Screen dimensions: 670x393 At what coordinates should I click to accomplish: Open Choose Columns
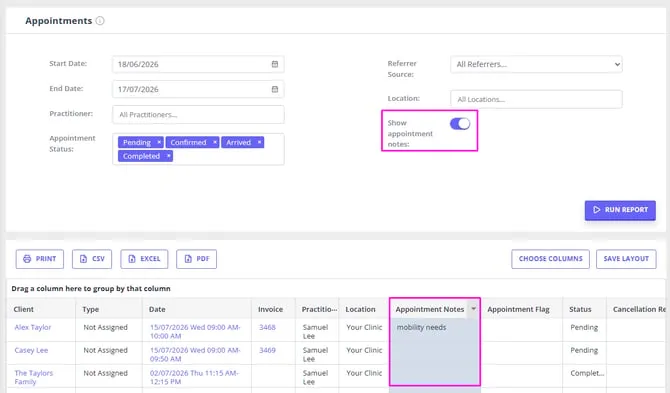[x=550, y=259]
